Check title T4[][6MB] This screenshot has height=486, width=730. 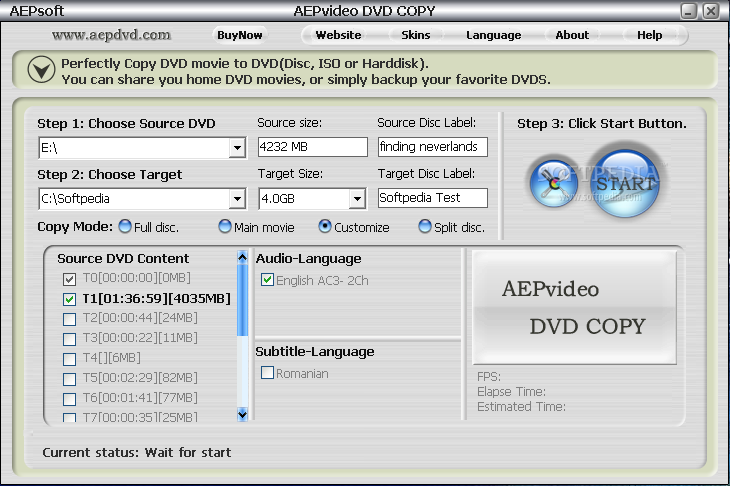69,359
